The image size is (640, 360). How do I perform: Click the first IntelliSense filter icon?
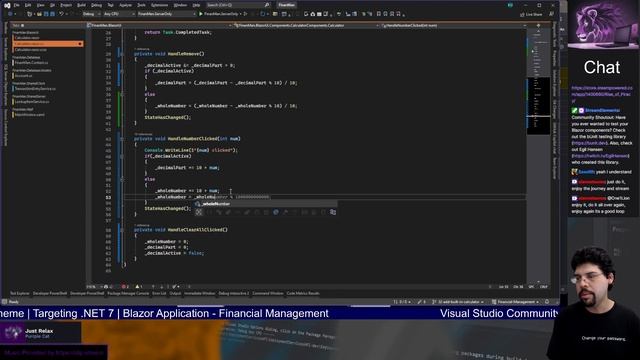tap(198, 212)
